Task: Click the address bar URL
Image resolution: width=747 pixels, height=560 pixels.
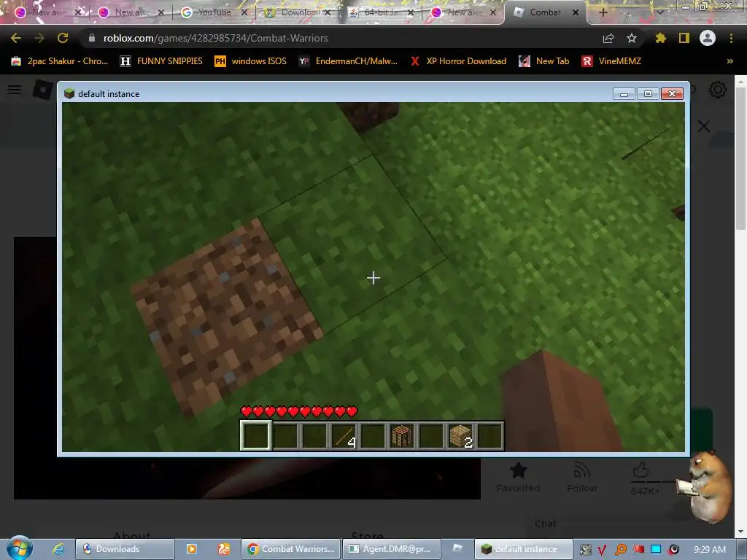Action: 215,38
